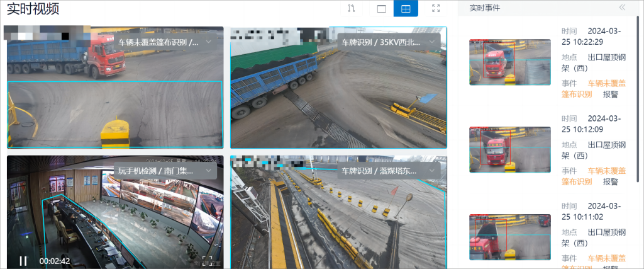644x269 pixels.
Task: Expand the 玩手机检测 video to fullscreen
Action: coord(208,260)
